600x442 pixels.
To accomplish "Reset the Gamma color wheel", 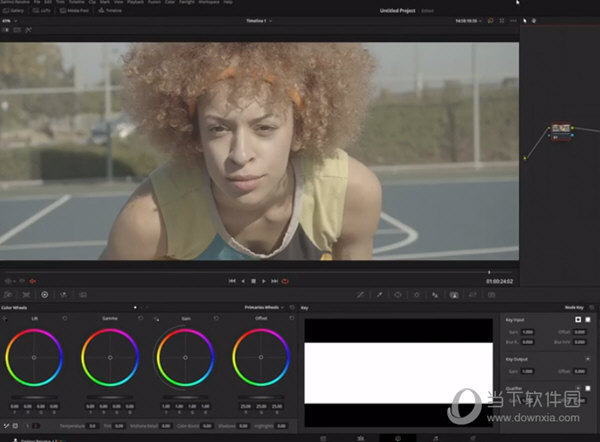I will [x=140, y=319].
